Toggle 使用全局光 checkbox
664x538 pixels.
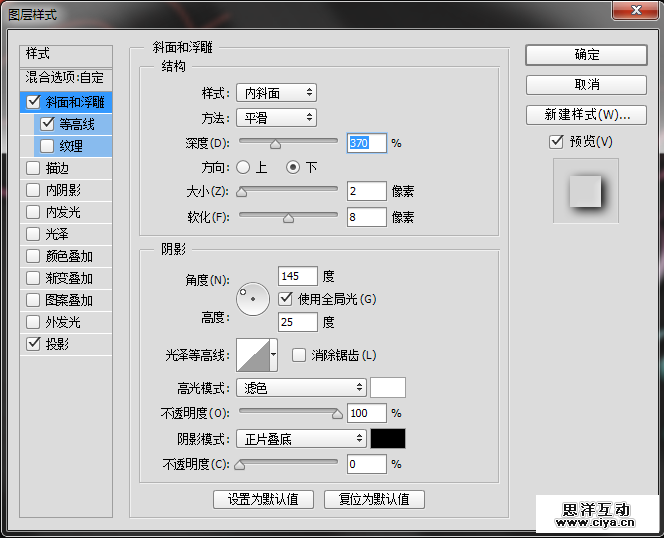[x=285, y=299]
